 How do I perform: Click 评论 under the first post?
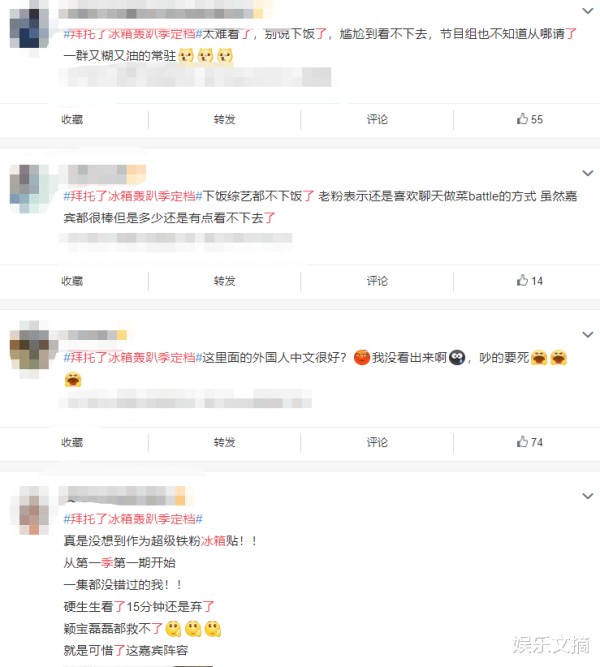tap(377, 120)
